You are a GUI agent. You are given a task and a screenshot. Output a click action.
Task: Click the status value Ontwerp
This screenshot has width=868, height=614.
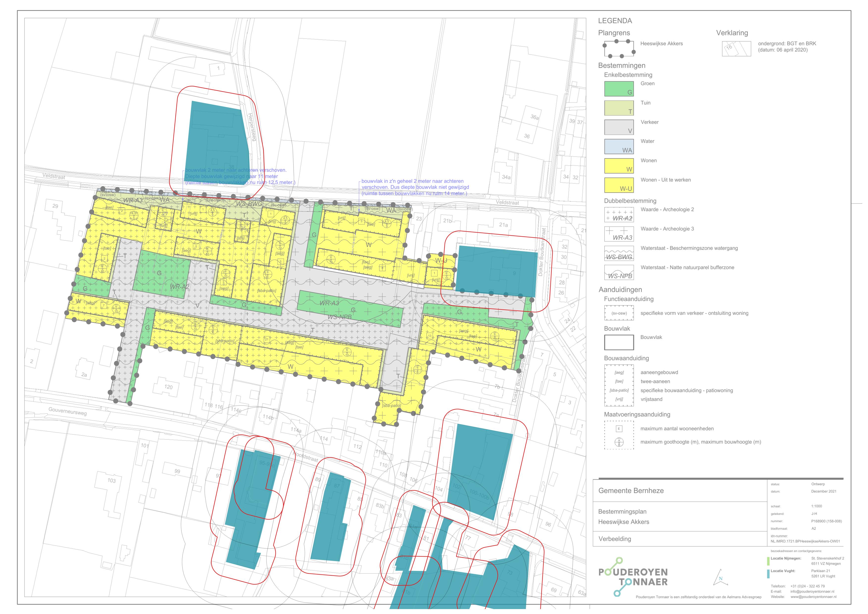818,484
